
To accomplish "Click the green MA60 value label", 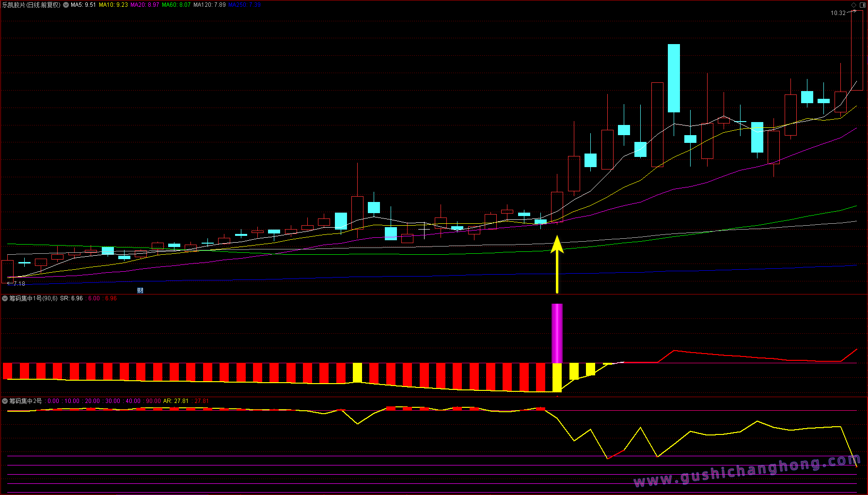I will (x=176, y=5).
